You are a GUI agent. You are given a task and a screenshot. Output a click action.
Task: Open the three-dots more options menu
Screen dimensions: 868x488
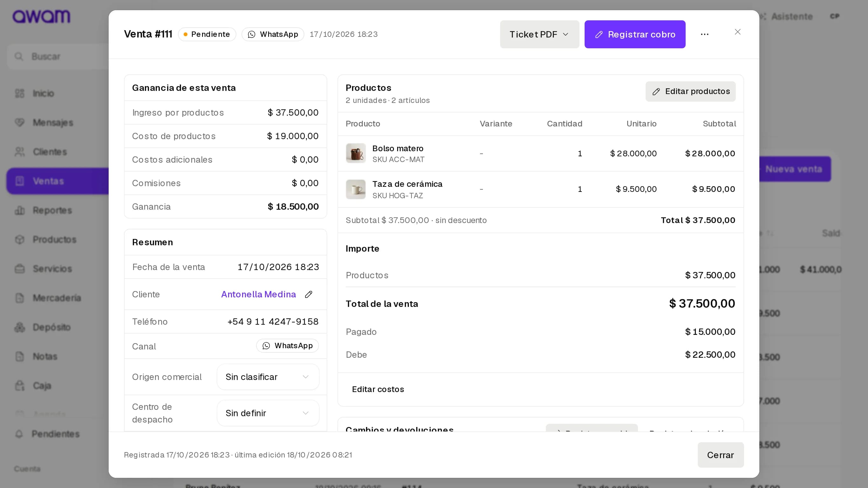705,34
